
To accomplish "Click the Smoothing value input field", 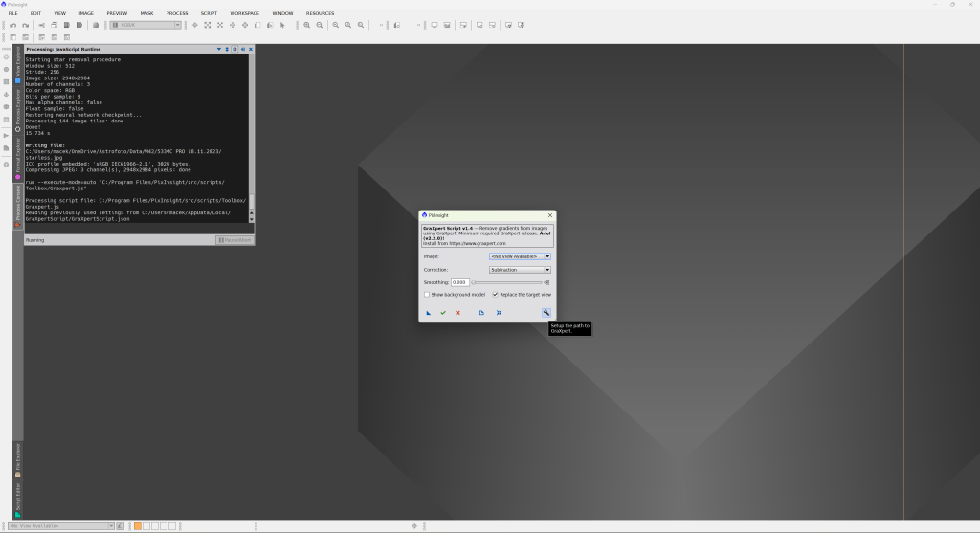I will (459, 282).
